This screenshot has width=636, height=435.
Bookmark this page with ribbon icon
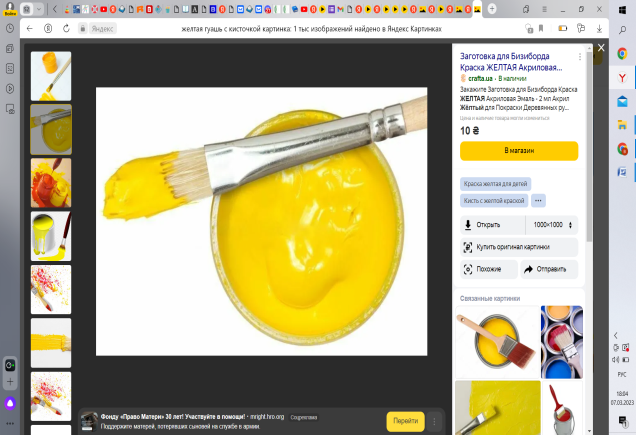click(x=541, y=28)
